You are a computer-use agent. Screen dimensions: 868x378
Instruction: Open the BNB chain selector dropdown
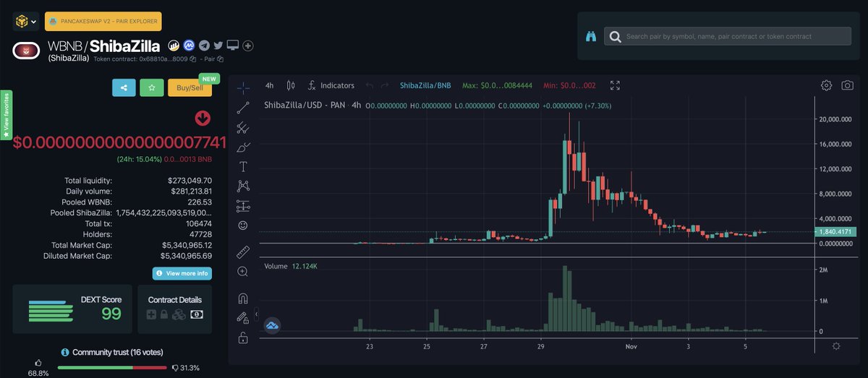click(25, 22)
